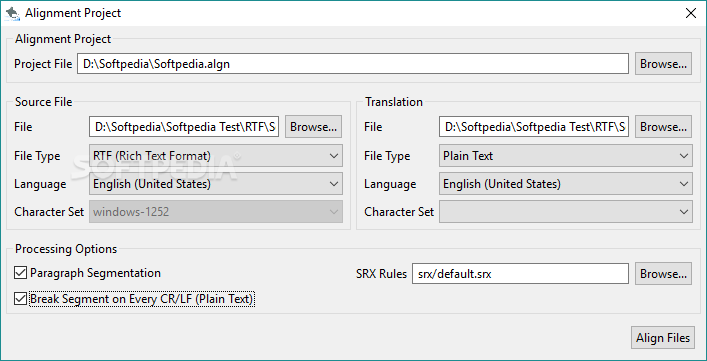Image resolution: width=707 pixels, height=361 pixels.
Task: Click the Translation Character Set label
Action: pyautogui.click(x=399, y=212)
